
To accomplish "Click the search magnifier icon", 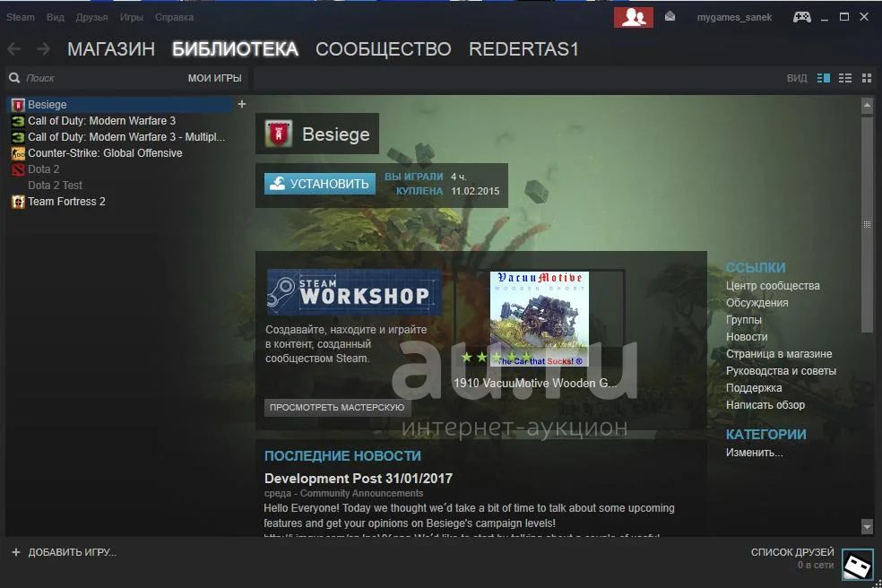I will [x=14, y=78].
